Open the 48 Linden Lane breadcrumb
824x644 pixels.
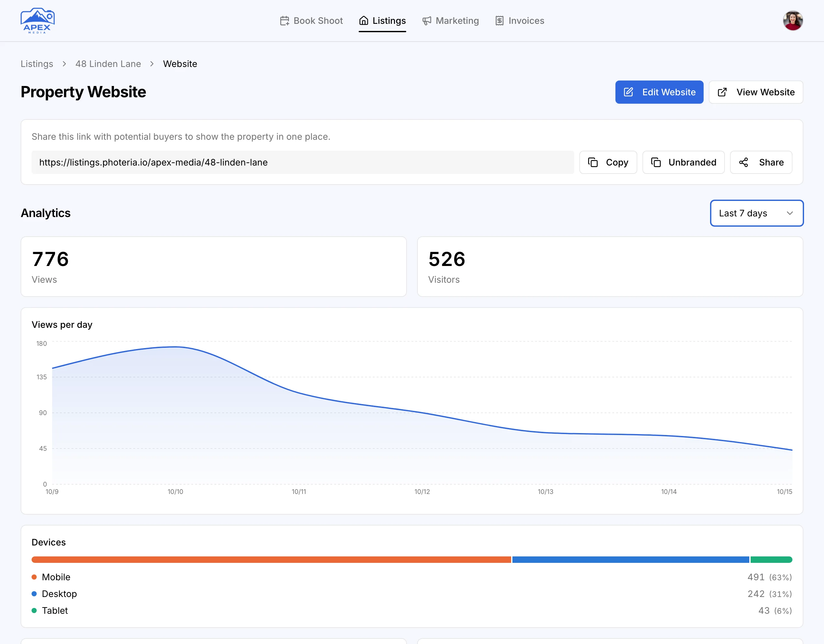click(x=108, y=64)
